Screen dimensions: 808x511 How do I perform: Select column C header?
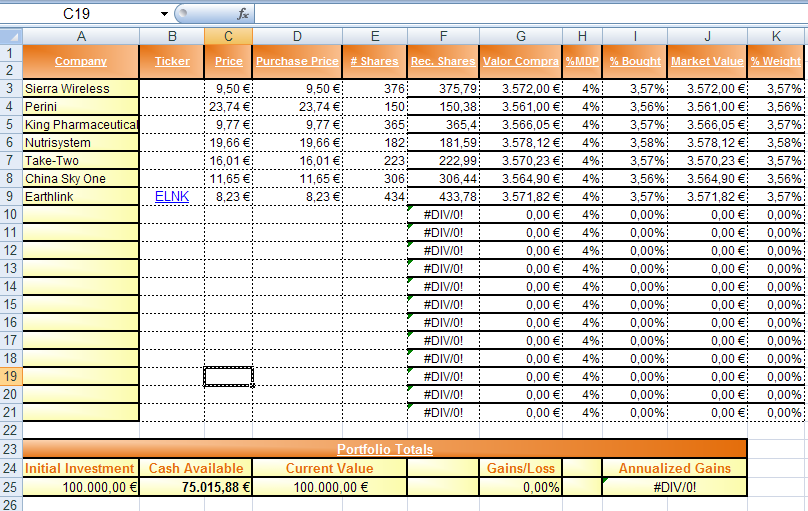tap(228, 37)
